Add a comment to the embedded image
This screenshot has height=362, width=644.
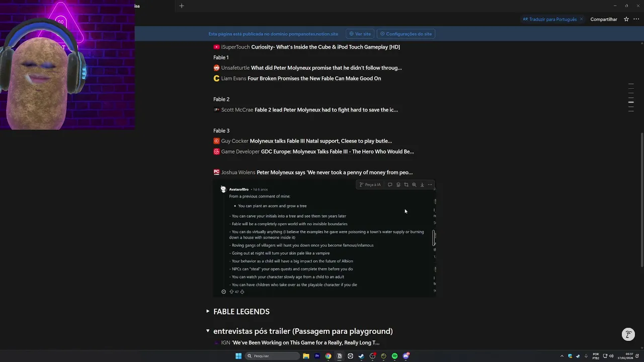[x=390, y=185]
